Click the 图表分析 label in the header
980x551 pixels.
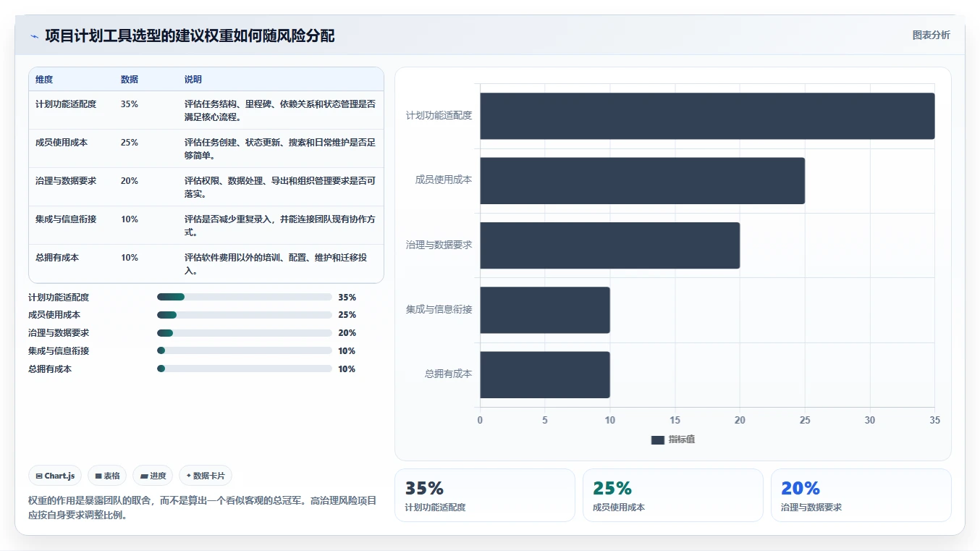pyautogui.click(x=931, y=35)
